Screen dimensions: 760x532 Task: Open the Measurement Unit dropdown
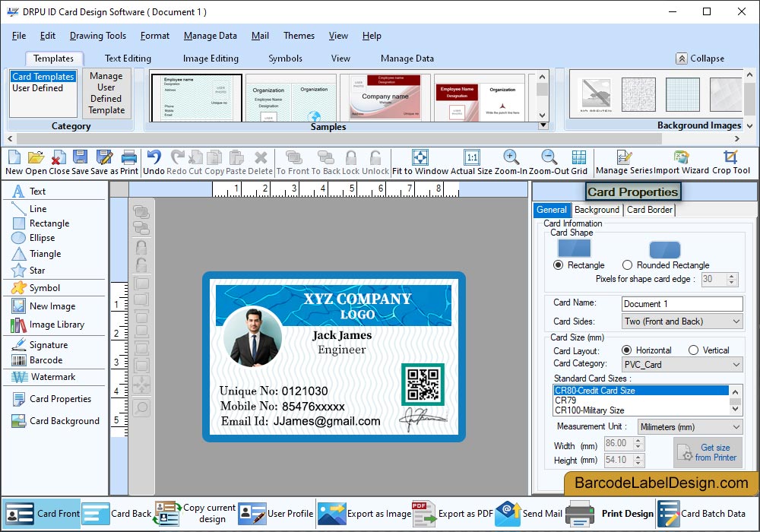coord(736,427)
